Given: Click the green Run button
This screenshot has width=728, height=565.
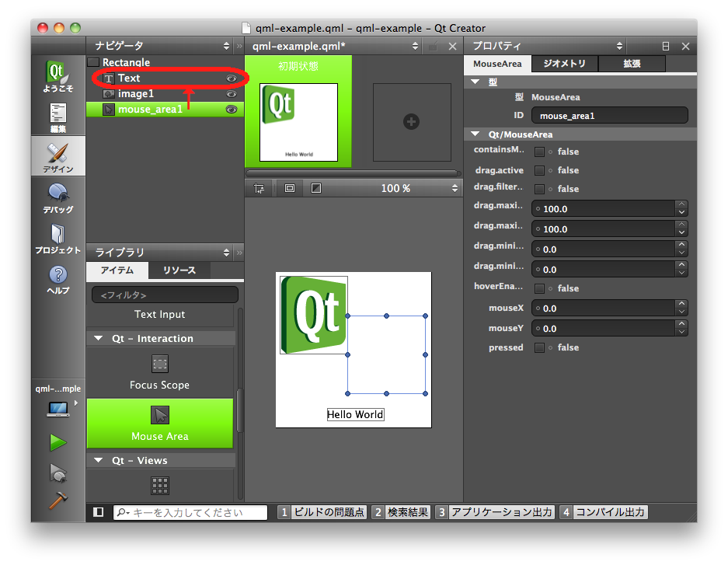Looking at the screenshot, I should pyautogui.click(x=58, y=443).
